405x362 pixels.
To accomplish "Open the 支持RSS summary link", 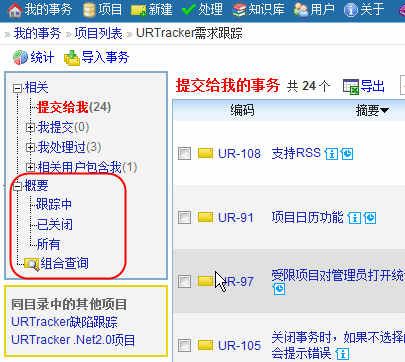I will 296,153.
